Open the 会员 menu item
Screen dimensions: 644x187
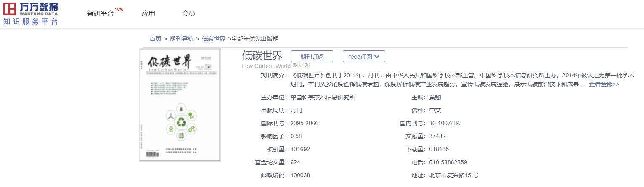pyautogui.click(x=188, y=13)
